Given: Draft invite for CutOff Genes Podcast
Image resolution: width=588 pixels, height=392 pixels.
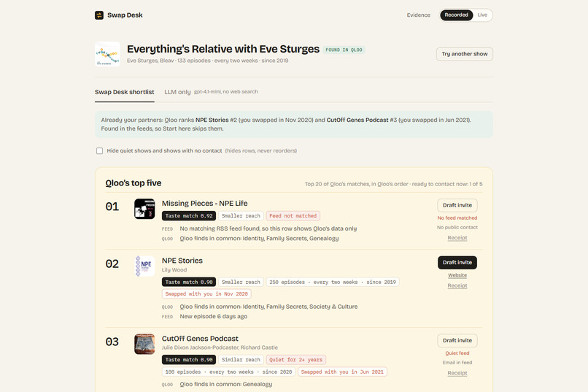Looking at the screenshot, I should click(457, 341).
